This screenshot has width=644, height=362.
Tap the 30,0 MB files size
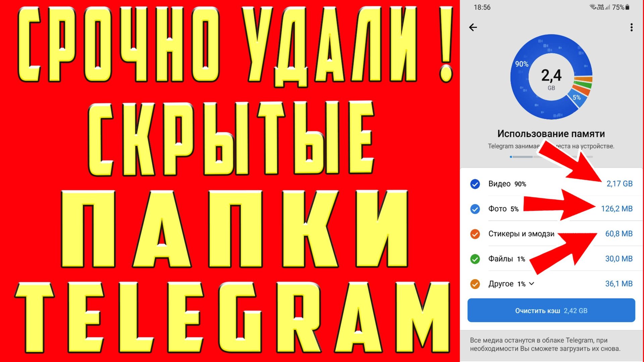pos(619,259)
